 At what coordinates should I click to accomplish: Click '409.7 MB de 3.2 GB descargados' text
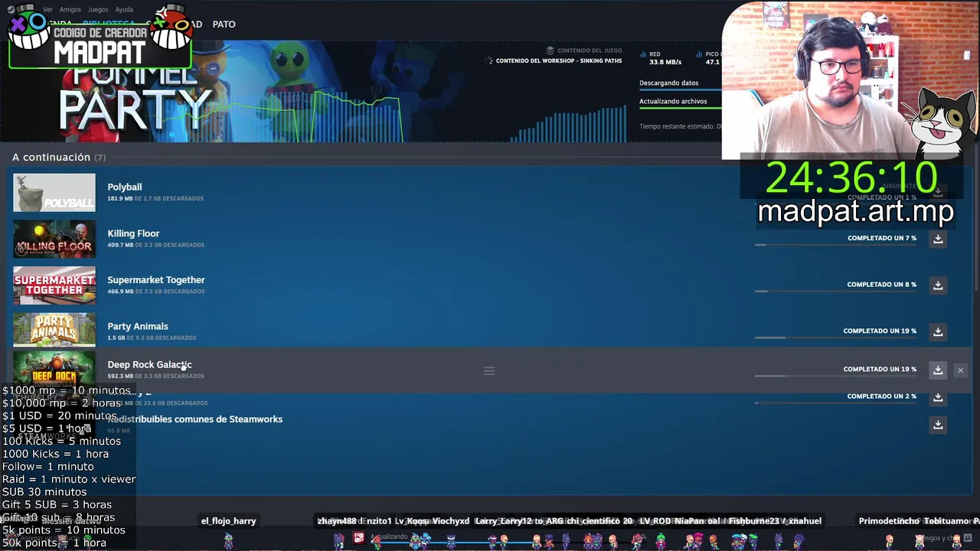(155, 245)
